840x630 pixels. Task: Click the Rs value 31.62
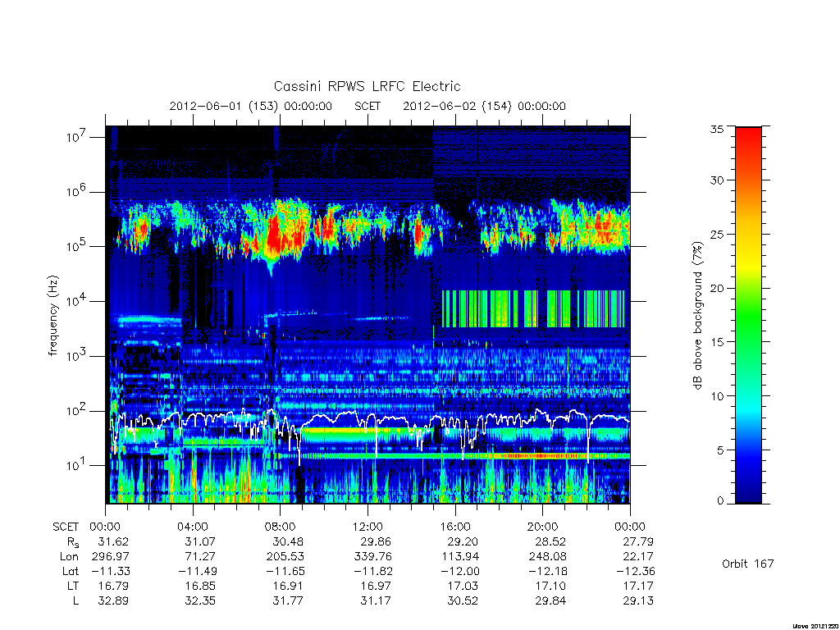(113, 541)
